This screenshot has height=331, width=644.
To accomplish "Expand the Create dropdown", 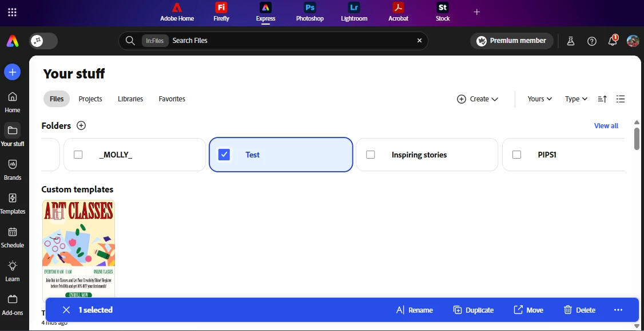I will (x=477, y=99).
